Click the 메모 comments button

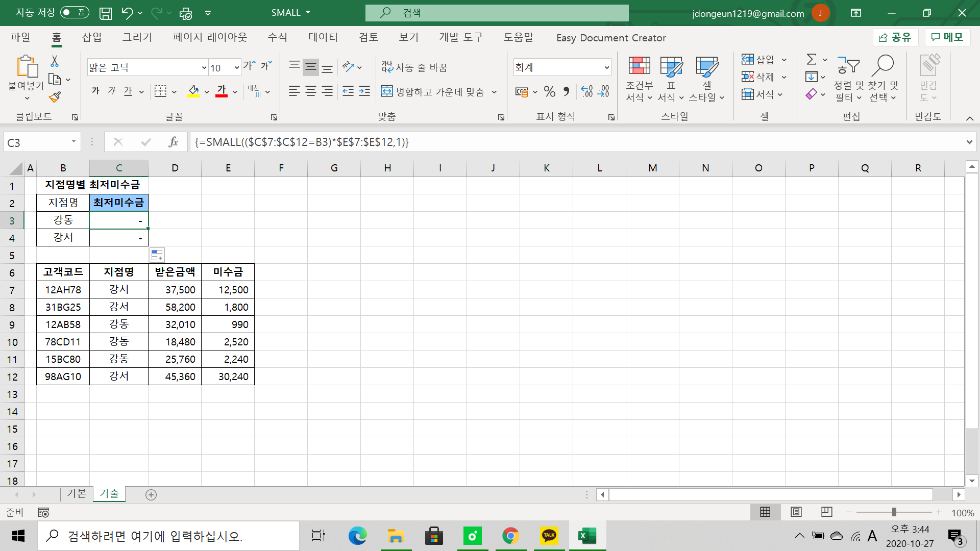947,37
